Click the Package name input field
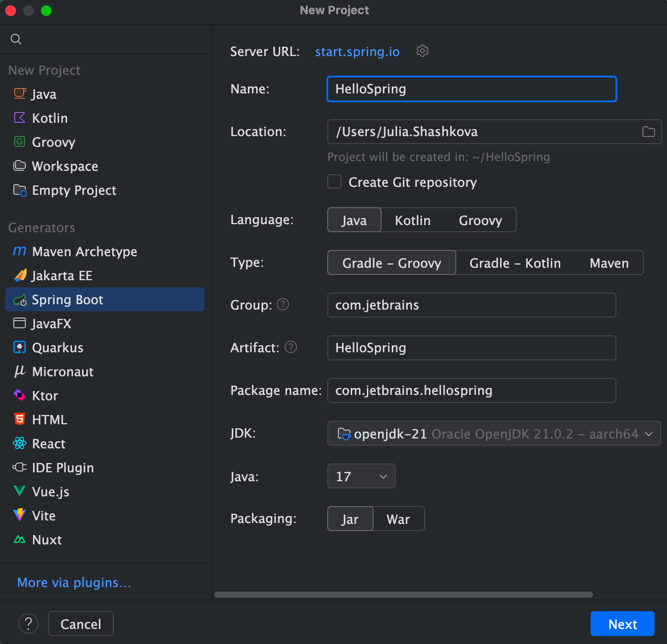Image resolution: width=667 pixels, height=644 pixels. [472, 390]
